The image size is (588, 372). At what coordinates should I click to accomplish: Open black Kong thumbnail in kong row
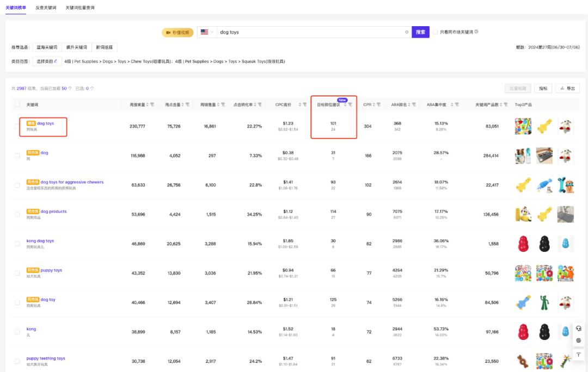point(544,332)
